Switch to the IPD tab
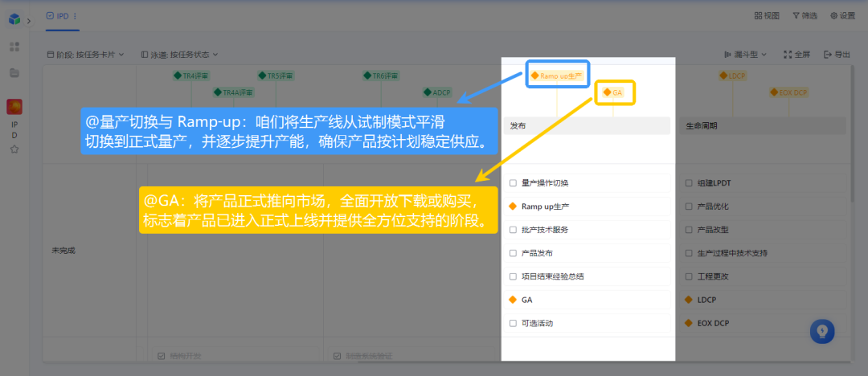Image resolution: width=868 pixels, height=376 pixels. point(63,15)
